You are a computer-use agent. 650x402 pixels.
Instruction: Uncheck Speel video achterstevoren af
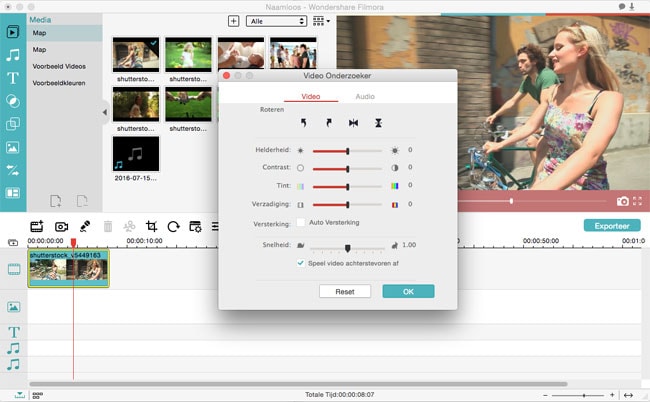pyautogui.click(x=301, y=263)
